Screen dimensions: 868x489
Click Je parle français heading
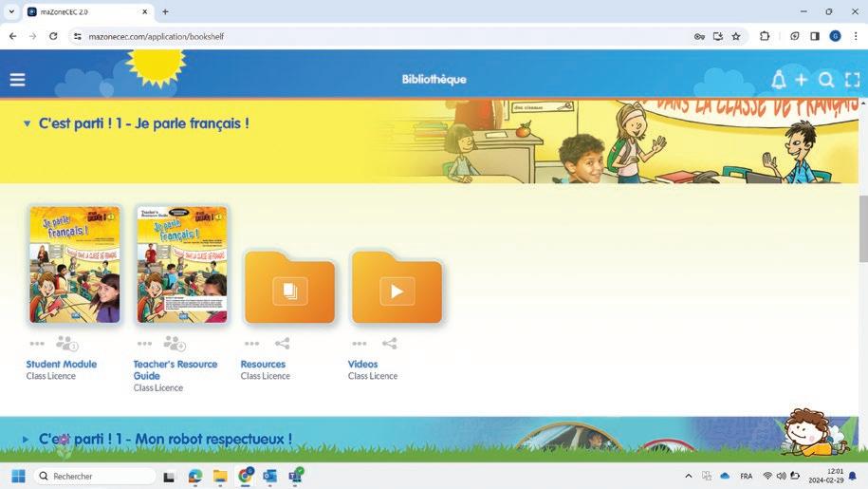[144, 123]
